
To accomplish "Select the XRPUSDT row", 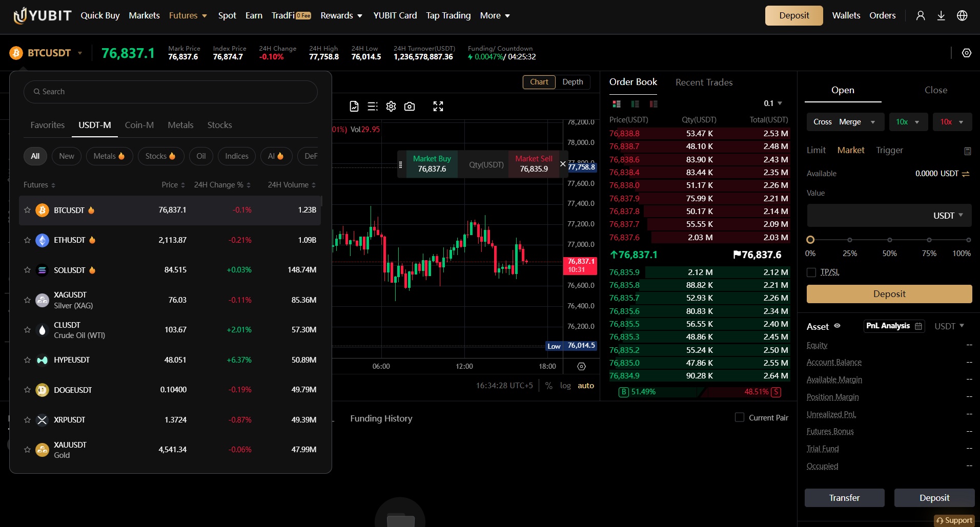I will (170, 420).
